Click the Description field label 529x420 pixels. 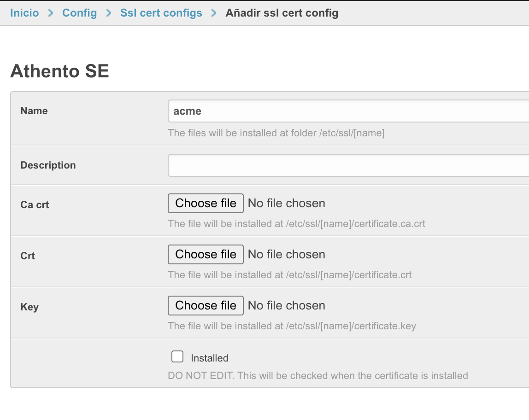(x=48, y=165)
